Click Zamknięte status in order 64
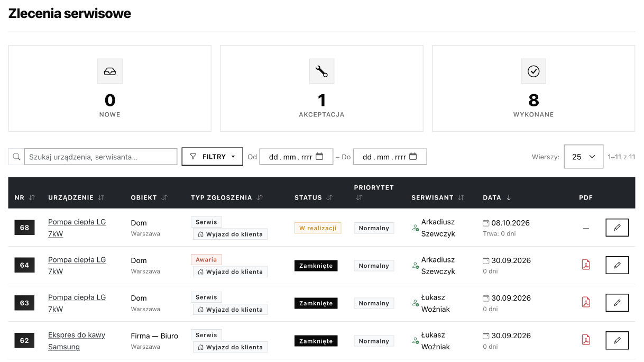Image resolution: width=644 pixels, height=362 pixels. pyautogui.click(x=316, y=266)
